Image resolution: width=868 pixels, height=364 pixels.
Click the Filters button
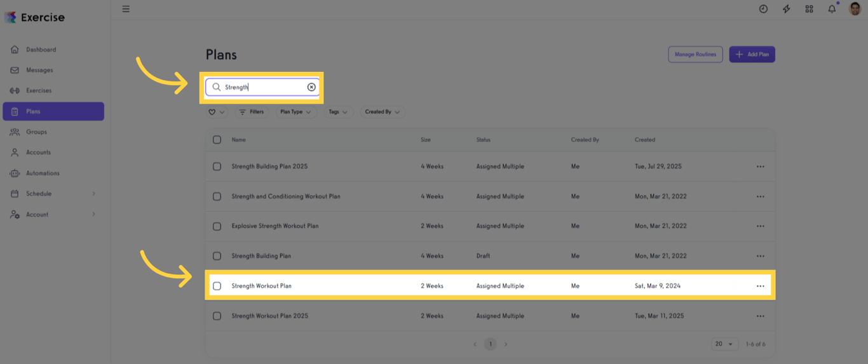point(252,112)
